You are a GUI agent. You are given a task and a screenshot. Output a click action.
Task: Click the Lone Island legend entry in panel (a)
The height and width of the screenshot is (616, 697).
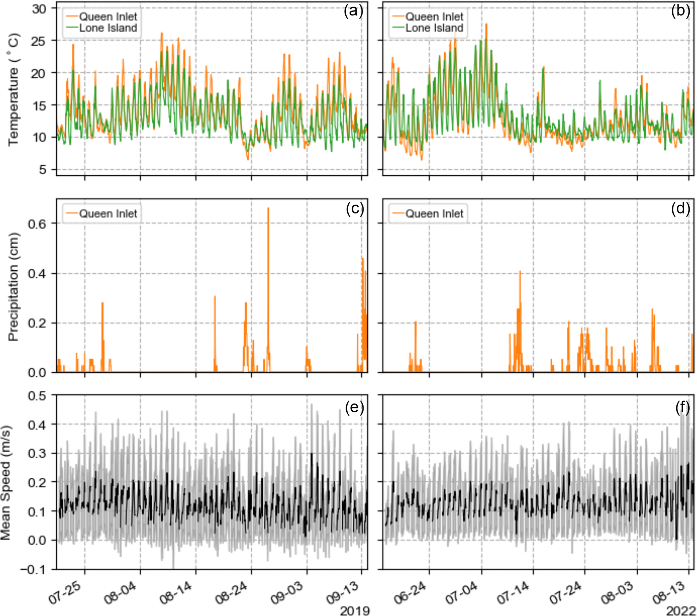[108, 28]
